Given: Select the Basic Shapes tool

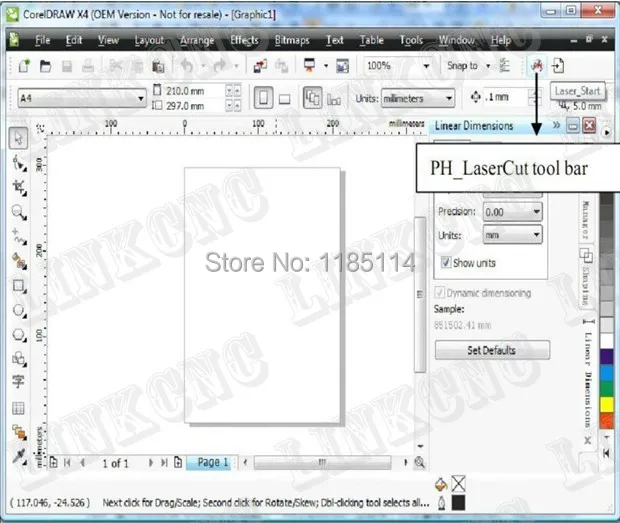Looking at the screenshot, I should click(x=19, y=359).
